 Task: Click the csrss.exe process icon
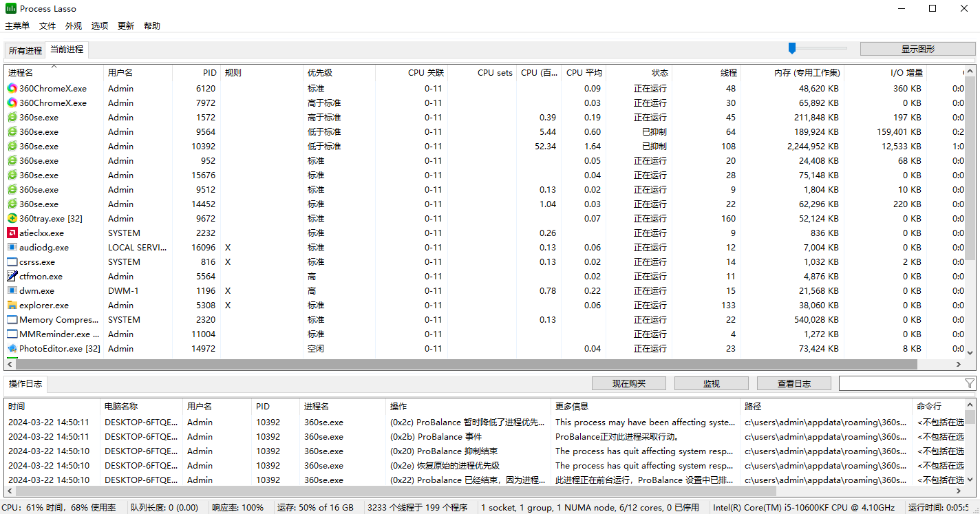[x=12, y=261]
